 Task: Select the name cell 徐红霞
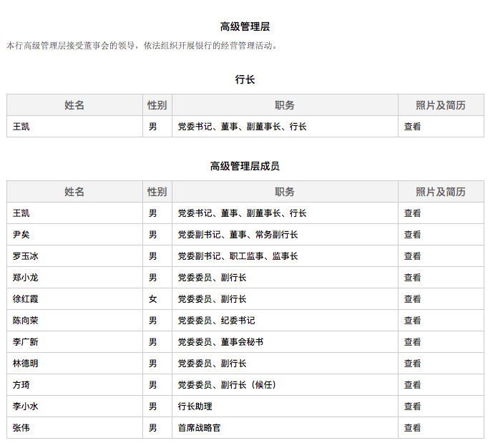tap(26, 299)
